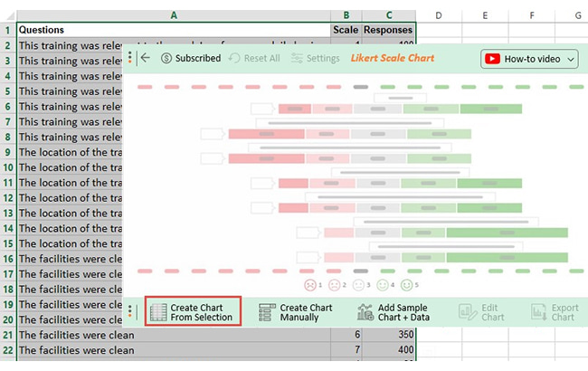Select column E header
The image size is (588, 371).
point(485,15)
